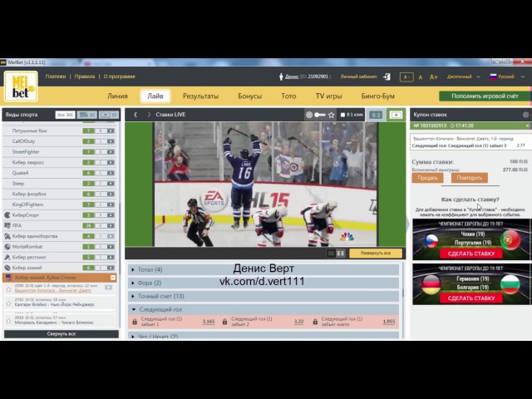The width and height of the screenshot is (532, 399).
Task: Favorite the Калгари Флэймз match star
Action: point(8,303)
